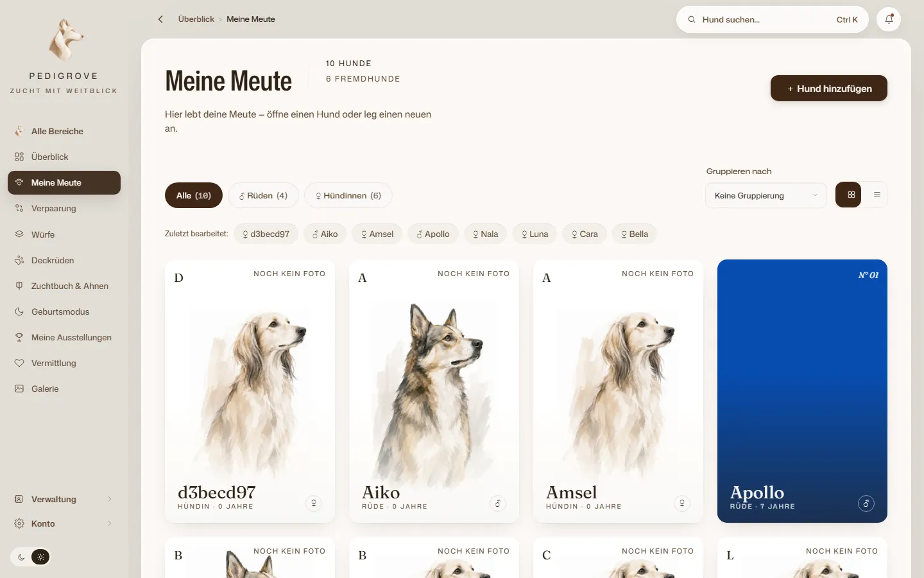Viewport: 924px width, 578px height.
Task: Expand the Verwaltung section chevron
Action: point(110,499)
